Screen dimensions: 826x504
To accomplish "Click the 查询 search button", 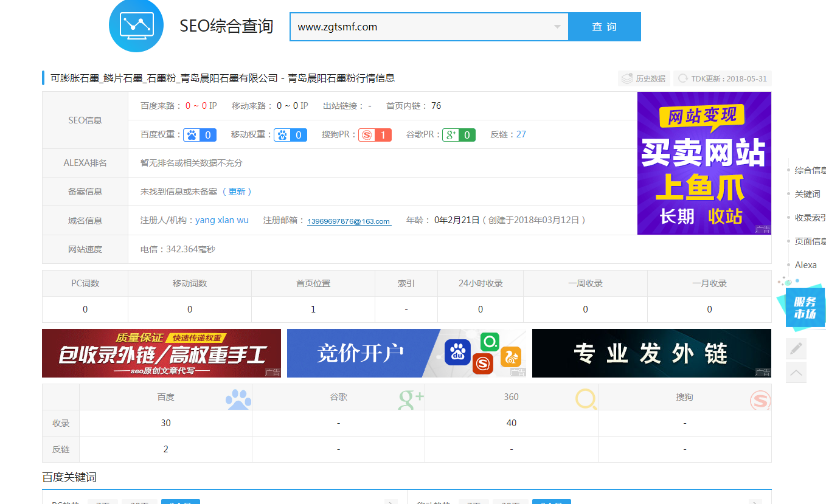I will (x=604, y=27).
